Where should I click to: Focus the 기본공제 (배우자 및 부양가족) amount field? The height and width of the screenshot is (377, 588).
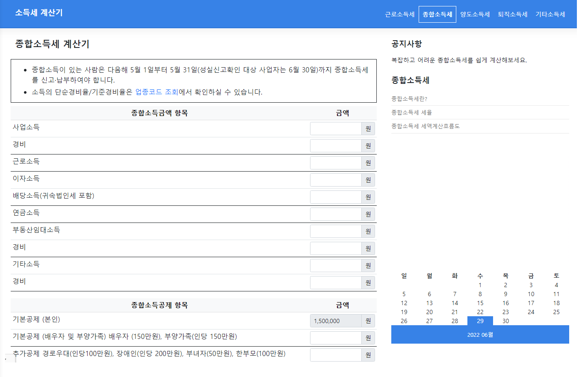point(336,338)
